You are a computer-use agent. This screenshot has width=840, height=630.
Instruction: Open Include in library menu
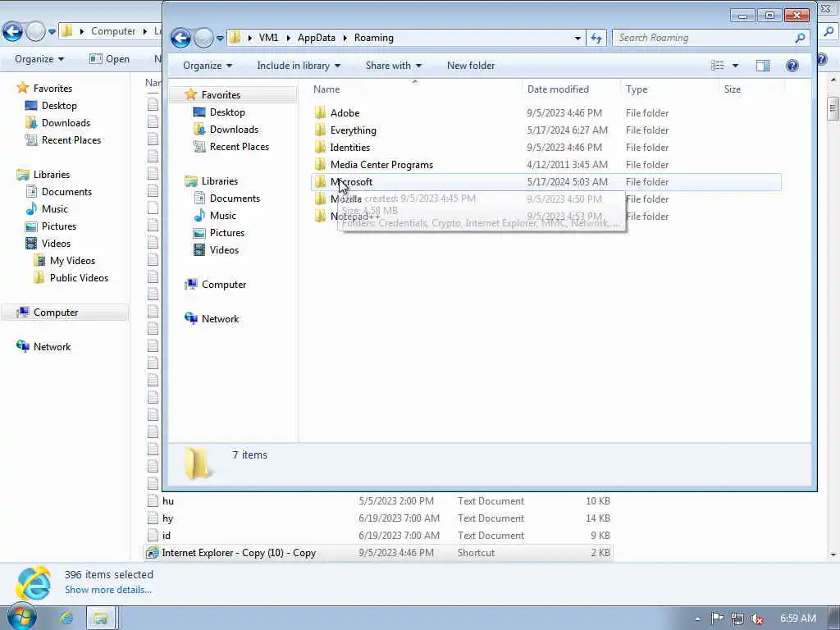tap(299, 66)
